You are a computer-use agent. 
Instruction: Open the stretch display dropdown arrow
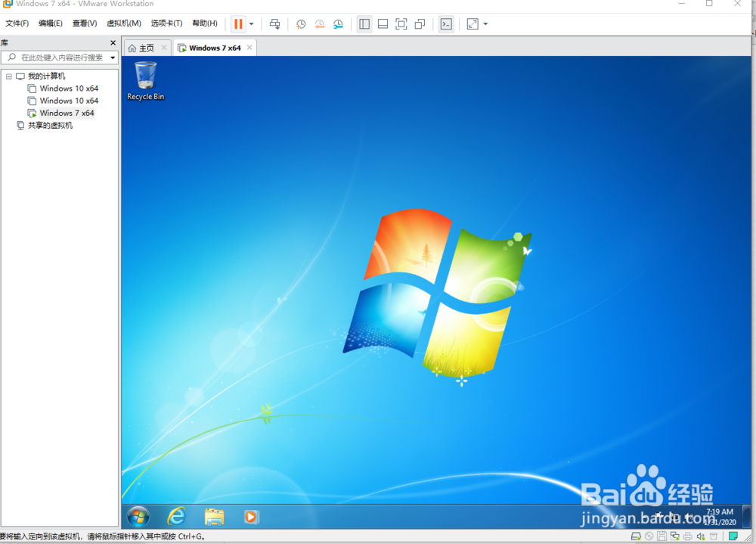point(485,23)
